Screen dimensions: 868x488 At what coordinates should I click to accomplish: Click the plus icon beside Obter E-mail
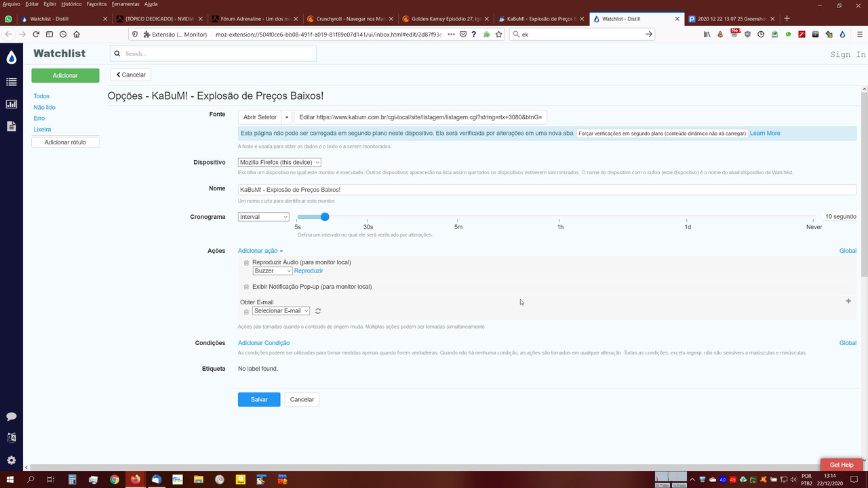tap(848, 301)
